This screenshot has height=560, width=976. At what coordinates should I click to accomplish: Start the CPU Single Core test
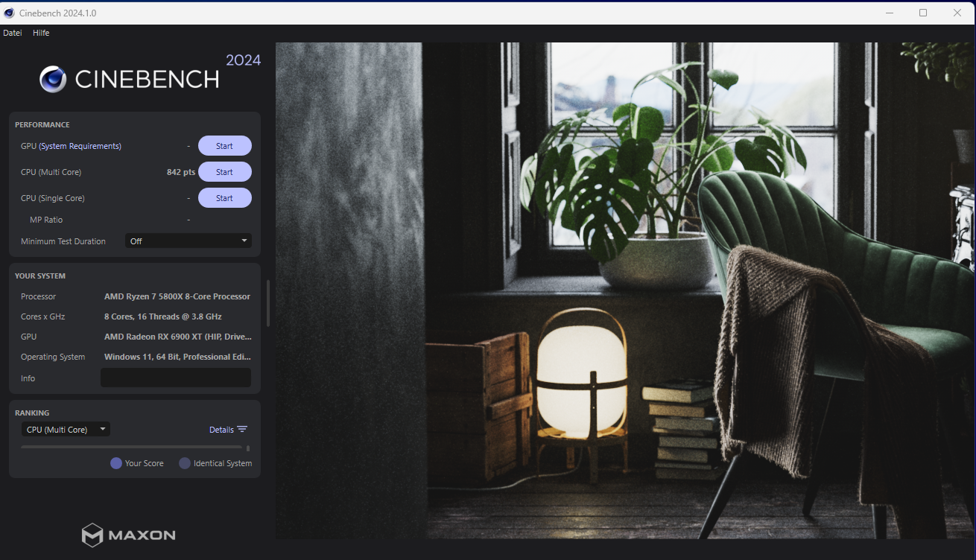point(224,198)
